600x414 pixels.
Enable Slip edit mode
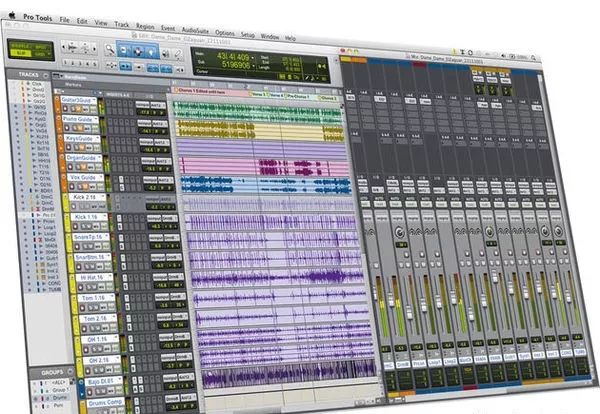tap(21, 54)
